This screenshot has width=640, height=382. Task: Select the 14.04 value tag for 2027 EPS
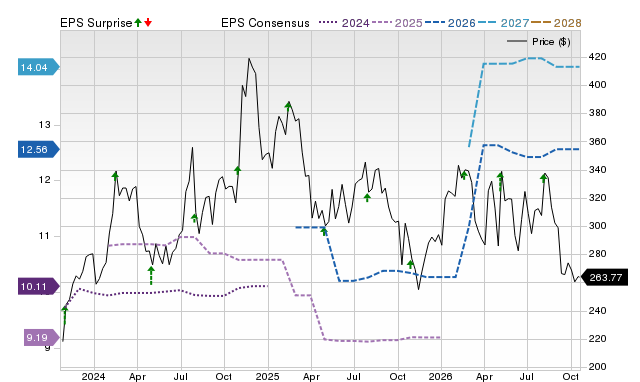(x=38, y=67)
